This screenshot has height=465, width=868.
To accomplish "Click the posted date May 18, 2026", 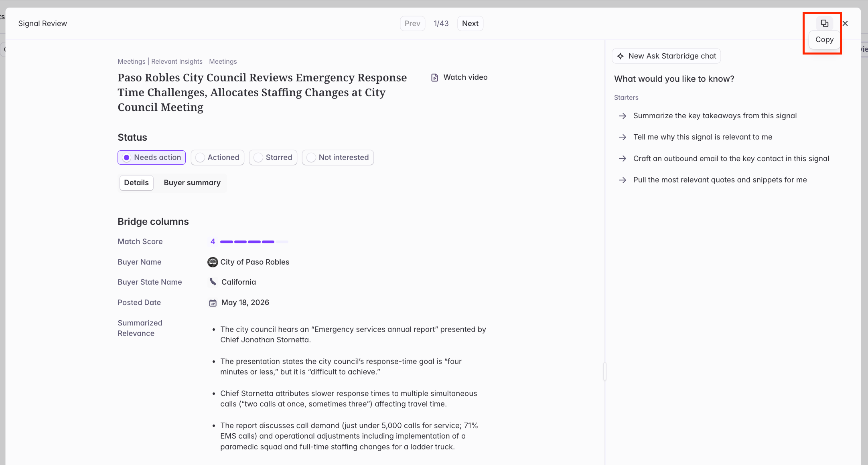I will tap(245, 303).
